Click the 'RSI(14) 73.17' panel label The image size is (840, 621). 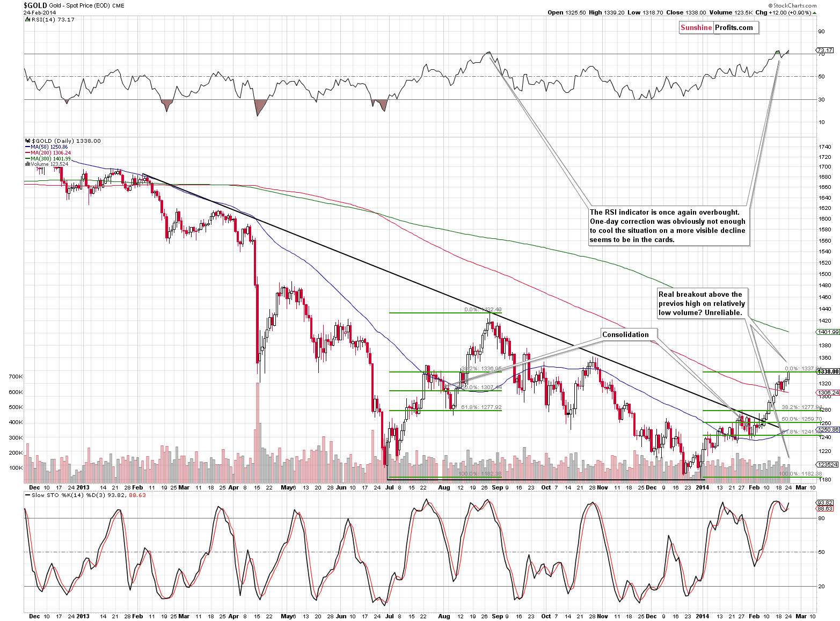53,19
